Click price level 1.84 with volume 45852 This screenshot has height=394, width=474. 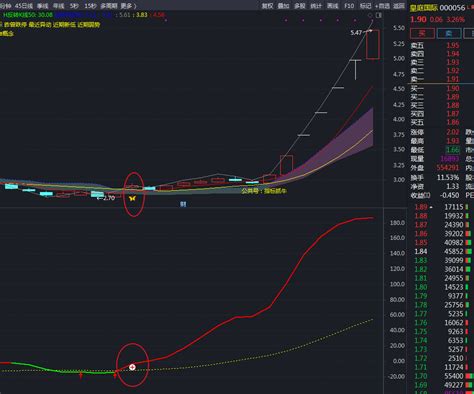[x=440, y=251]
